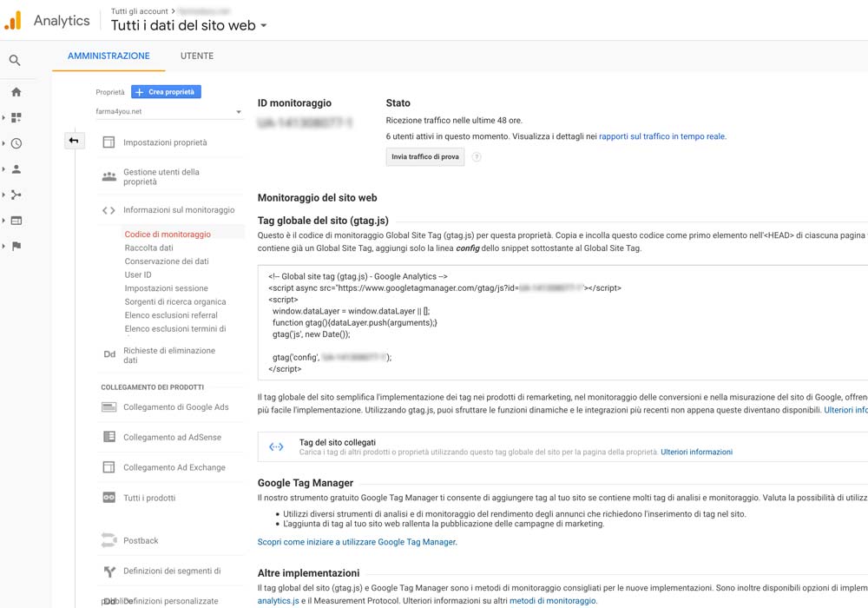Click the Ad Exchange link icon
Image resolution: width=868 pixels, height=608 pixels.
109,467
